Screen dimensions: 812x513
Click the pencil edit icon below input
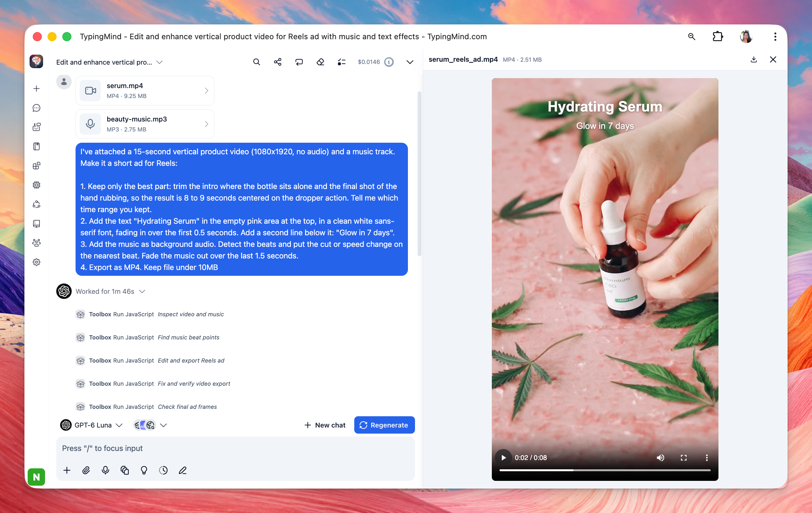pyautogui.click(x=183, y=470)
